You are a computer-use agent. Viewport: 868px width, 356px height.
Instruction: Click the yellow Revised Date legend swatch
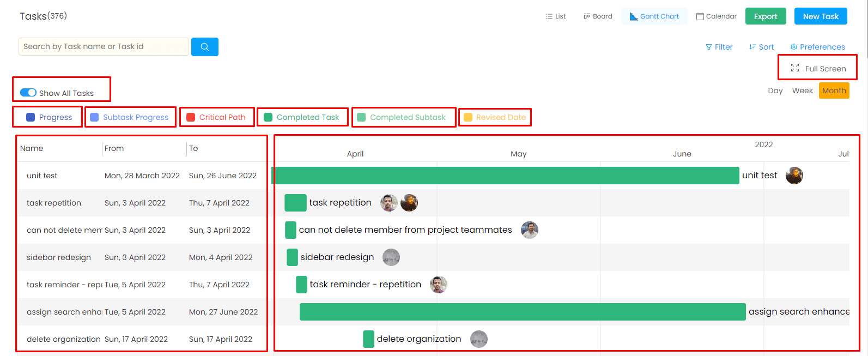coord(468,117)
